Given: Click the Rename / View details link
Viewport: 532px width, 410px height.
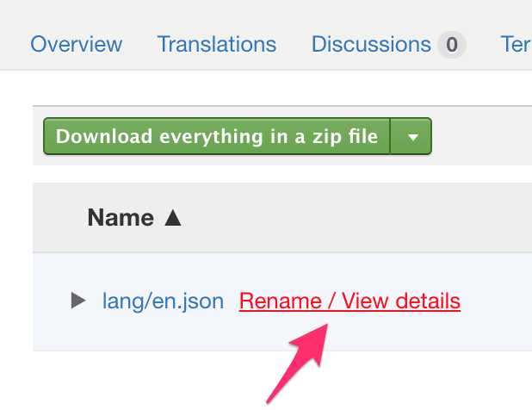Looking at the screenshot, I should point(350,301).
